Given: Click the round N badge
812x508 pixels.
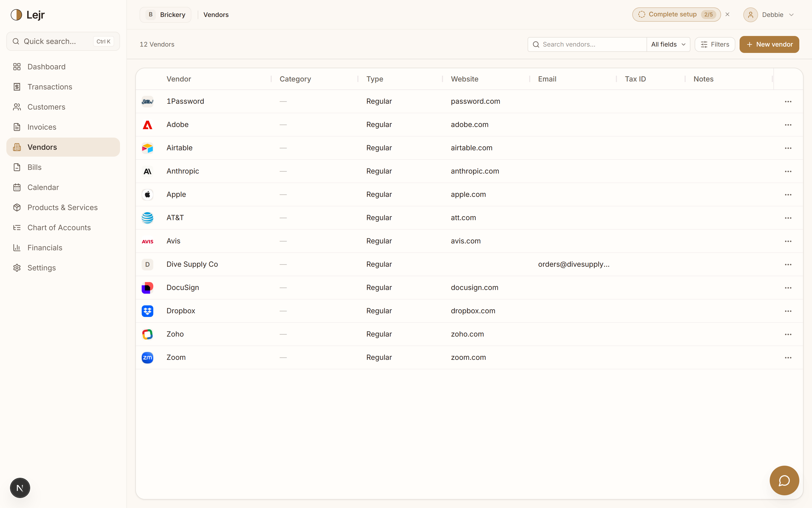Looking at the screenshot, I should [x=20, y=488].
